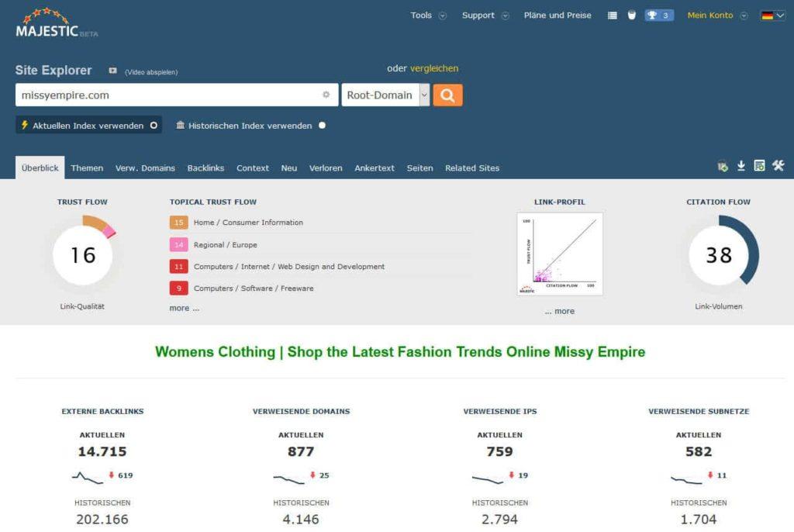
Task: Click the referring IPs sparkline chart
Action: point(488,478)
